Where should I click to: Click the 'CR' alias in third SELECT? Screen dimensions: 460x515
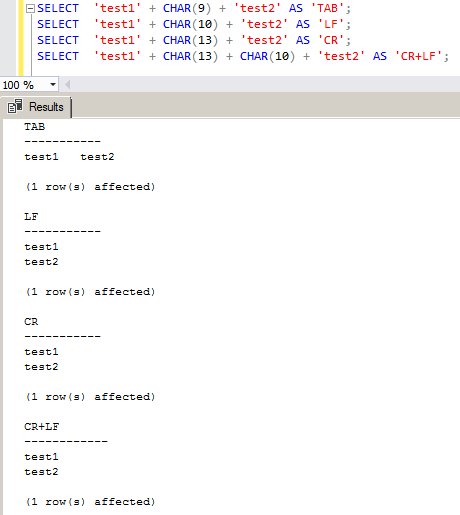pos(331,40)
